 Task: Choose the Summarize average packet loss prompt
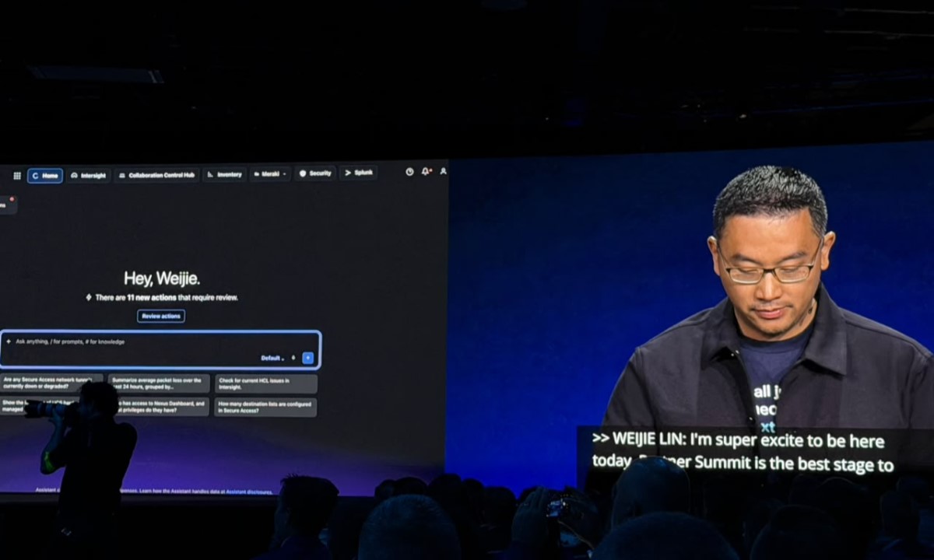click(x=159, y=383)
